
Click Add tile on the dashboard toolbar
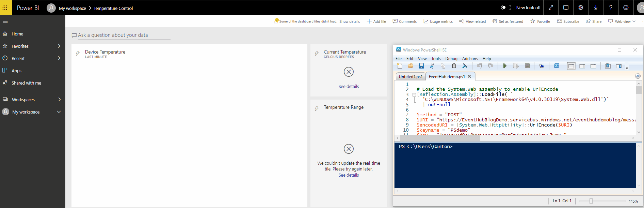[376, 21]
